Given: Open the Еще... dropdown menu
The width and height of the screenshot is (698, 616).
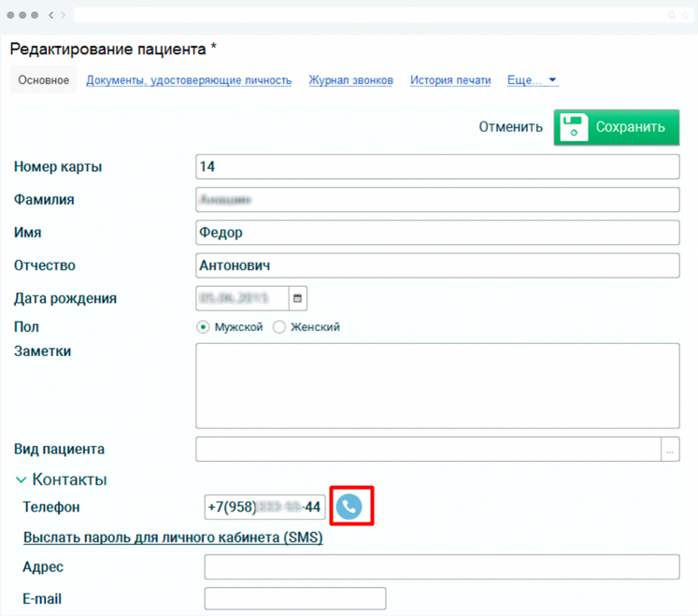Looking at the screenshot, I should 532,80.
